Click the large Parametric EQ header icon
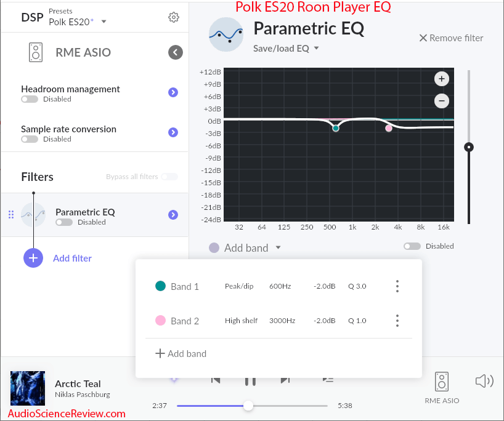504x421 pixels. (x=226, y=34)
